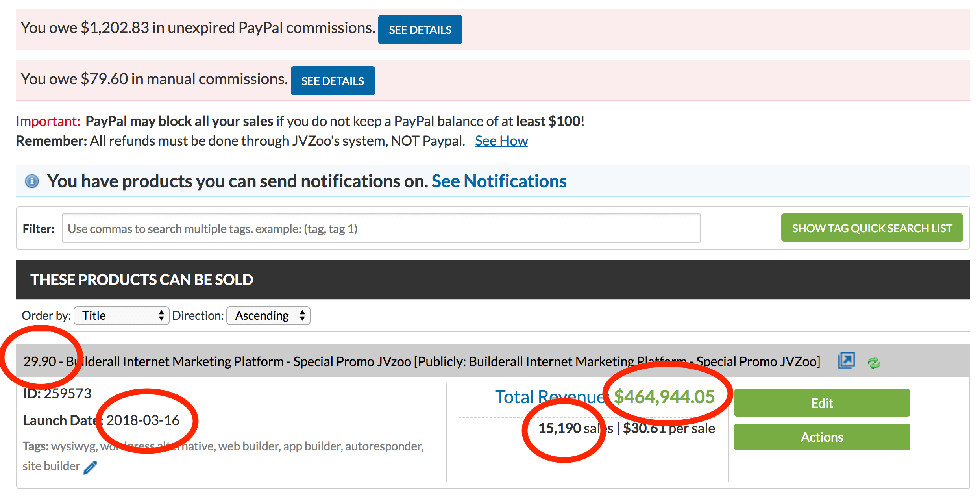Open the Direction Ascending dropdown
This screenshot has height=500, width=980.
pos(268,316)
